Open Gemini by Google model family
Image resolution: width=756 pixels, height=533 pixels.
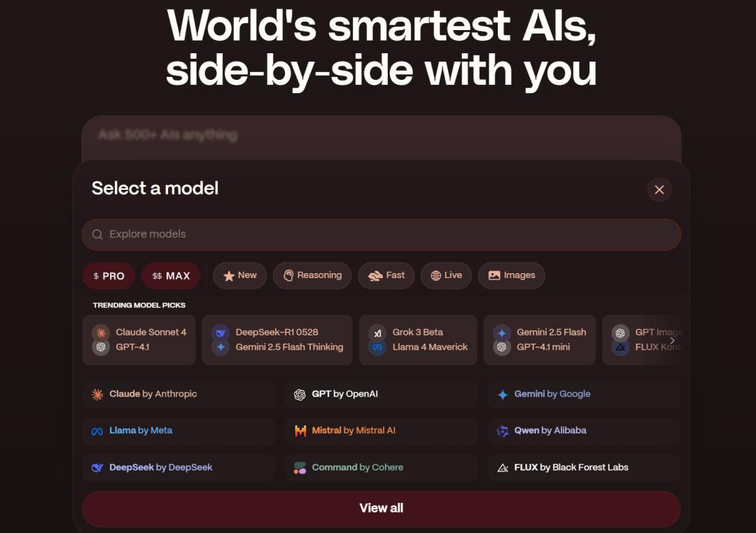[x=584, y=394]
